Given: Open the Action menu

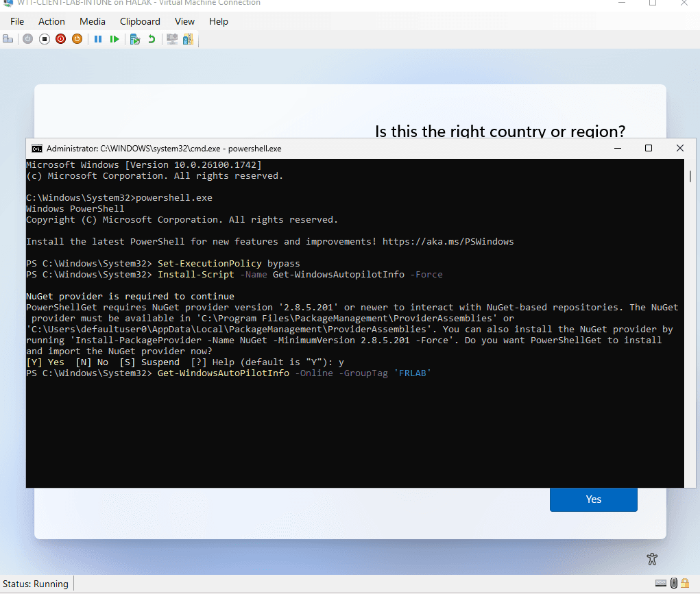Looking at the screenshot, I should coord(51,21).
